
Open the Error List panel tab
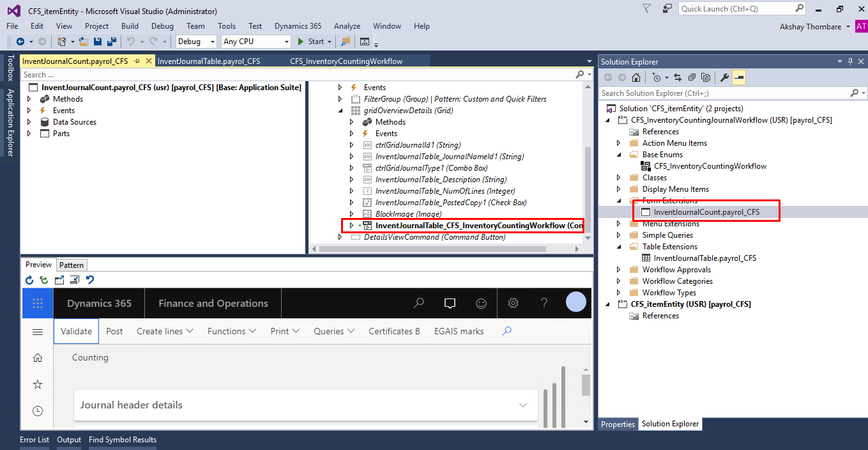click(34, 440)
